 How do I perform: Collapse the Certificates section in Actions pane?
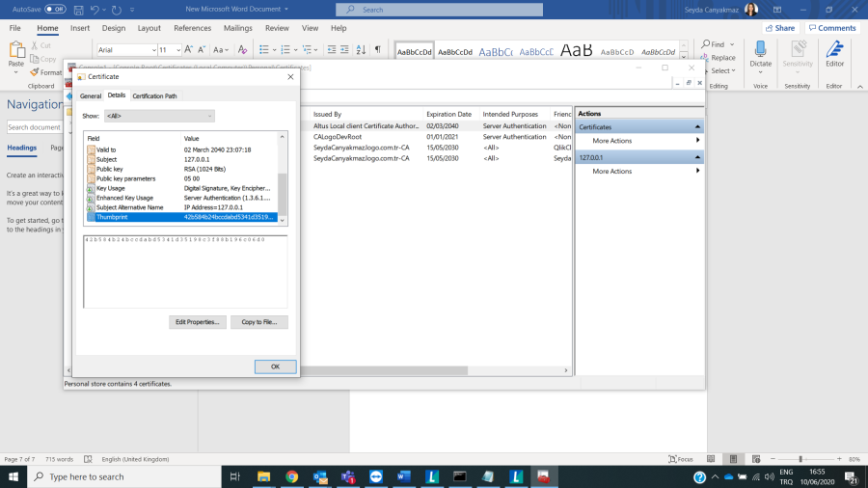click(x=697, y=127)
